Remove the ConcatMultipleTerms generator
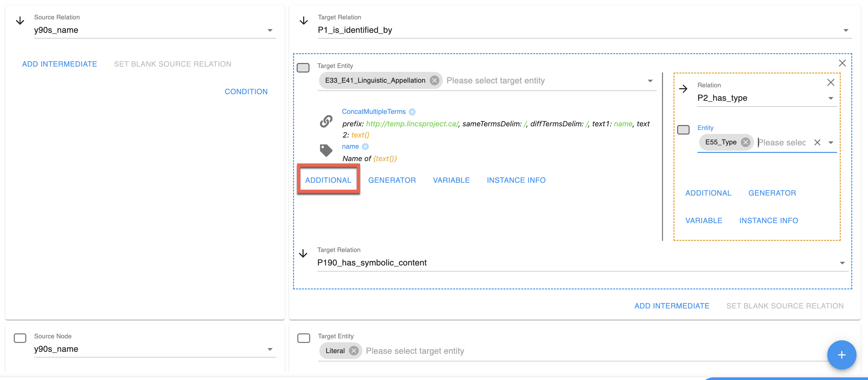Viewport: 868px width, 380px height. [x=412, y=112]
